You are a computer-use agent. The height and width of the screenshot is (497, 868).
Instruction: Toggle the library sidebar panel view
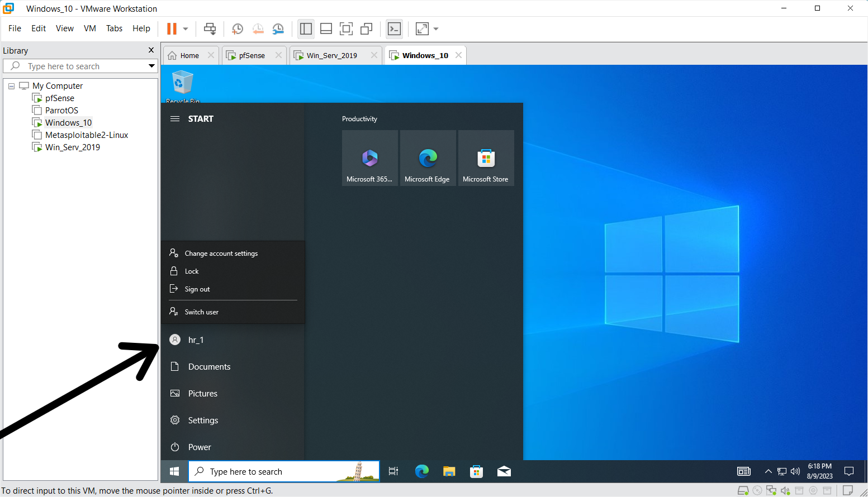point(306,28)
